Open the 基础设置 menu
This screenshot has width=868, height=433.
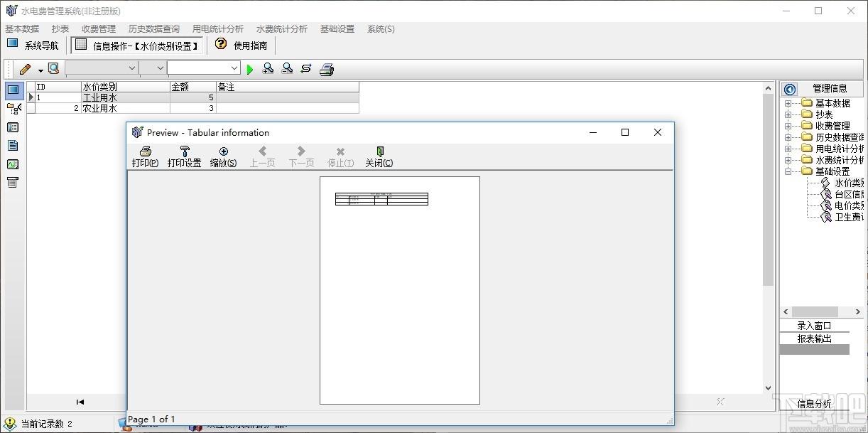pyautogui.click(x=337, y=29)
